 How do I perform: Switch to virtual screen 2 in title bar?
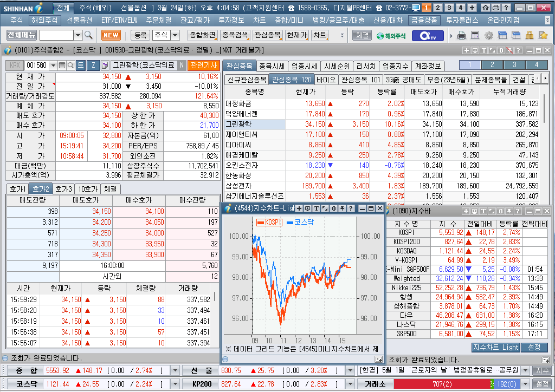pyautogui.click(x=438, y=8)
